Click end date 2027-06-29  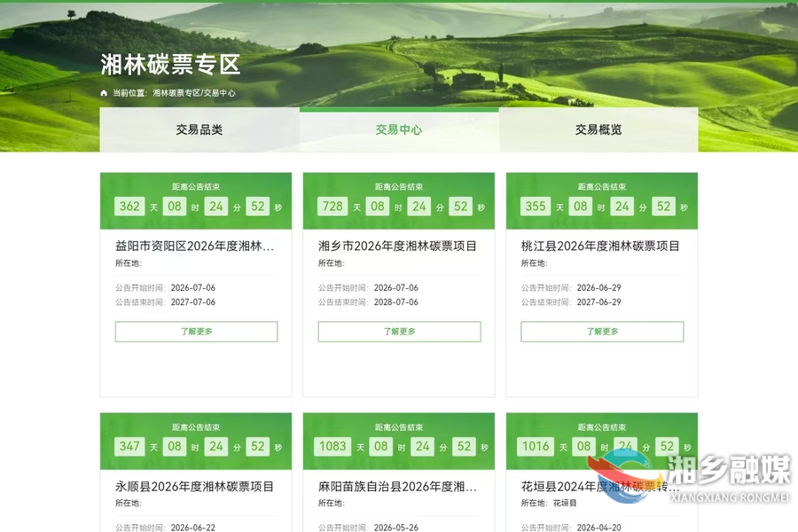598,301
